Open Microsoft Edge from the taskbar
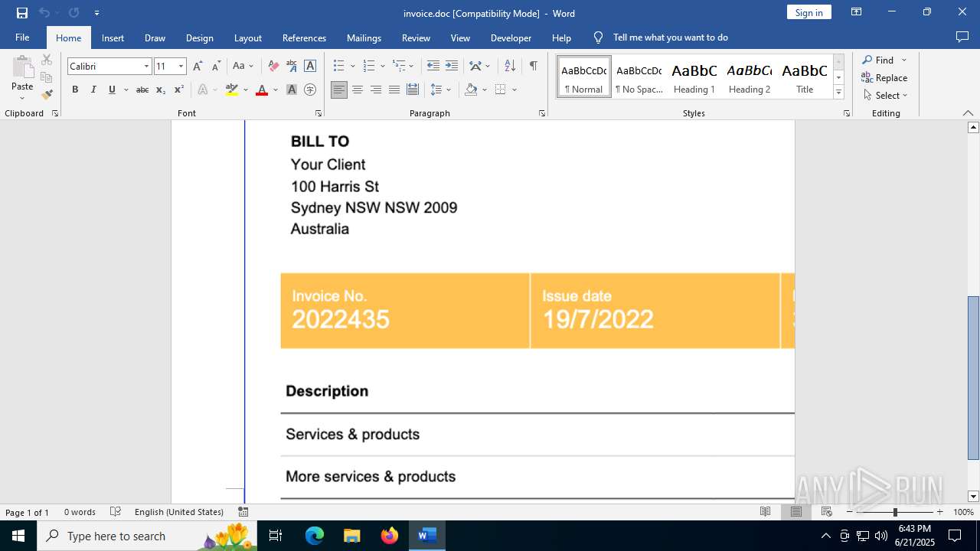The width and height of the screenshot is (980, 551). [315, 536]
